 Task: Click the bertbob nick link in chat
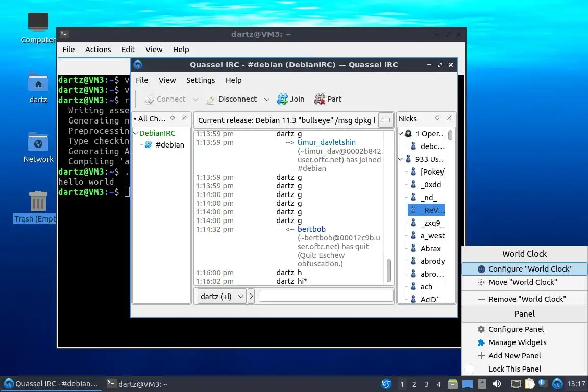coord(312,229)
